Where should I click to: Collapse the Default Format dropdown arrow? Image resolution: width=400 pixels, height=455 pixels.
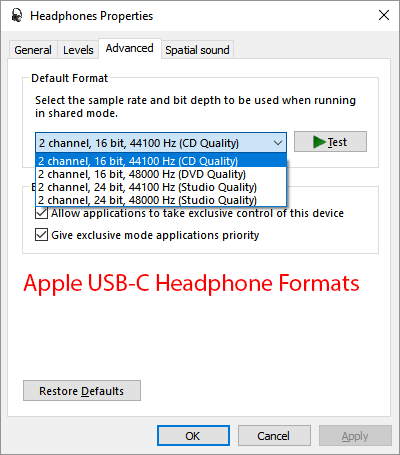tap(278, 143)
